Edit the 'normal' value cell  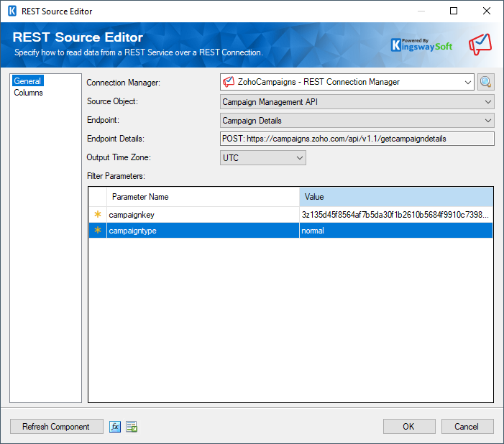point(396,231)
